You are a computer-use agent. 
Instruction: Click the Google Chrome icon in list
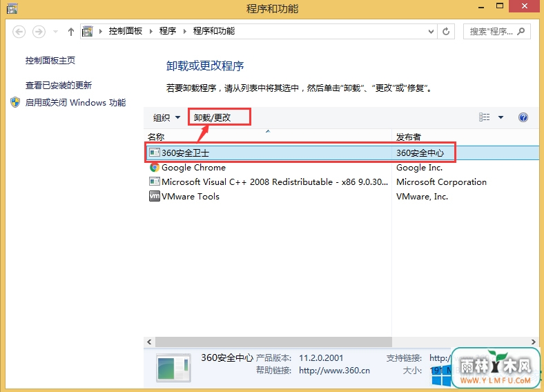[155, 168]
